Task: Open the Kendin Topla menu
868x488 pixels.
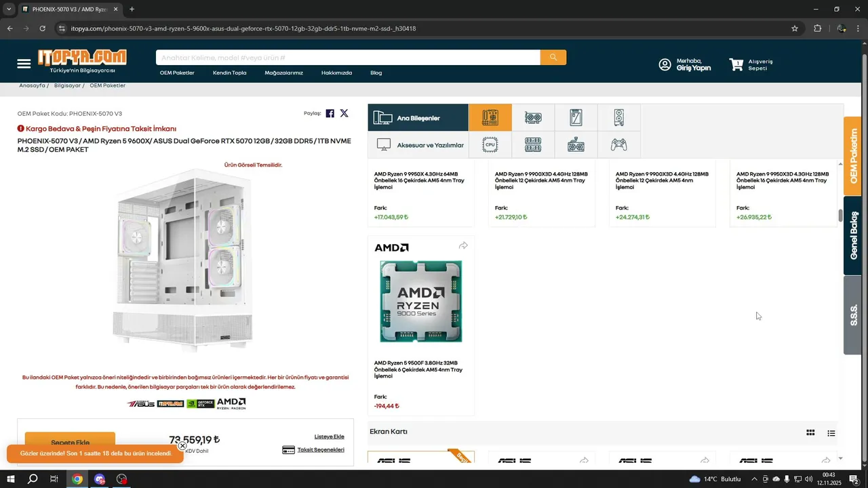Action: coord(229,73)
